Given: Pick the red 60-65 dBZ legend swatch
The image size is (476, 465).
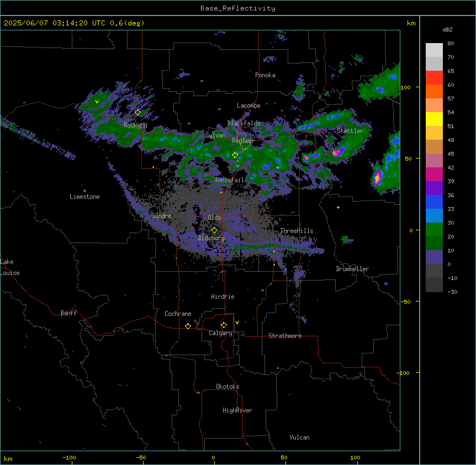Looking at the screenshot, I should [434, 78].
